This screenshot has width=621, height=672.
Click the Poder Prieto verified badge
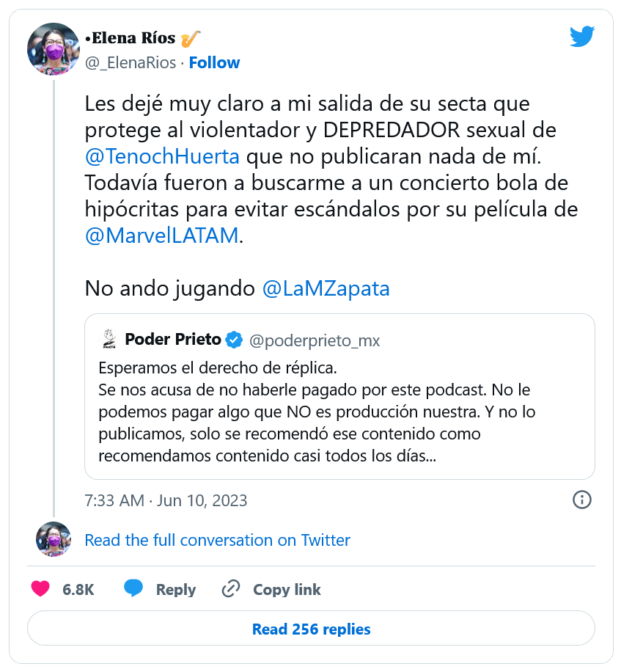pyautogui.click(x=234, y=340)
